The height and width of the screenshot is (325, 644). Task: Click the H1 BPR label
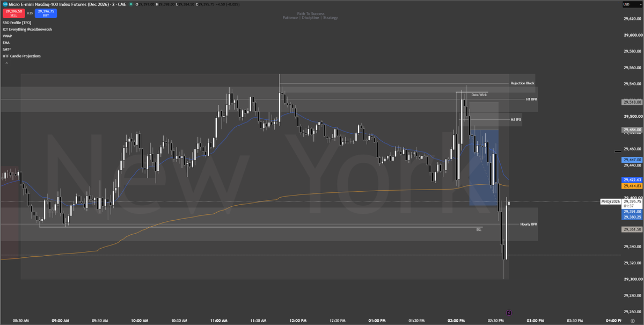[x=532, y=99]
